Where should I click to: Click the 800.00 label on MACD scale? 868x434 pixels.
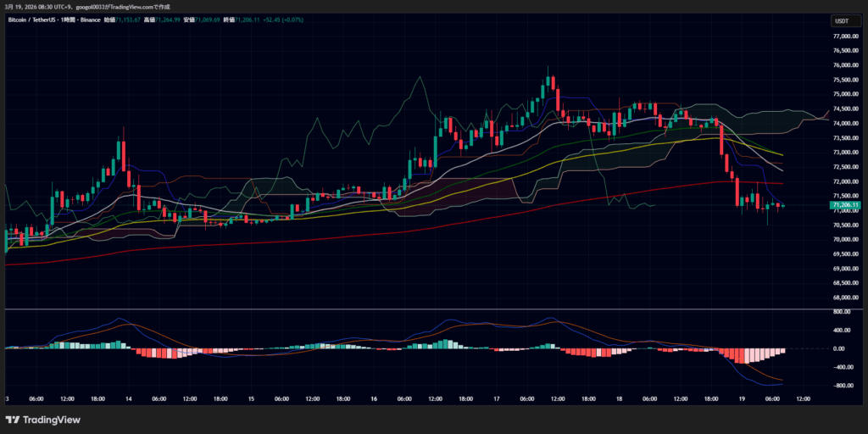844,311
